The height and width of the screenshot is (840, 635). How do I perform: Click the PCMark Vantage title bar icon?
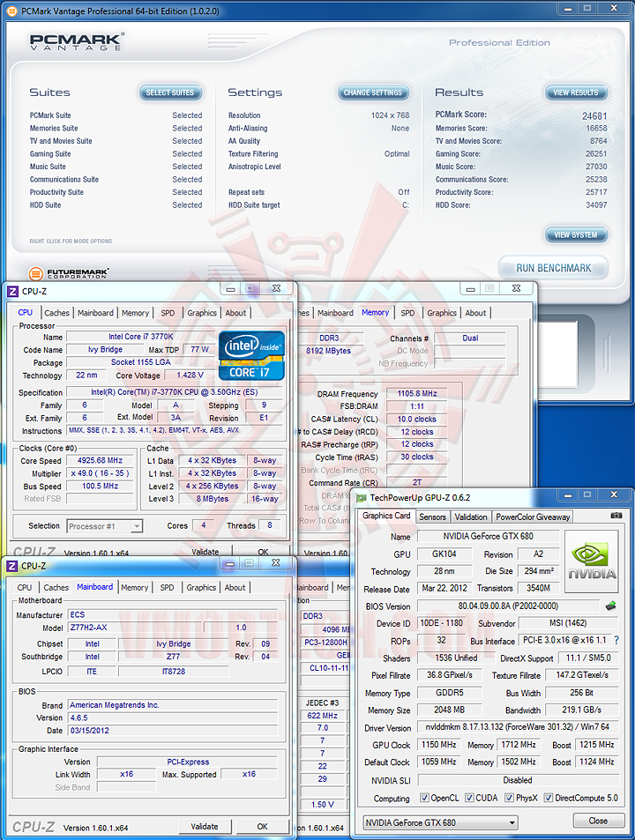coord(11,11)
